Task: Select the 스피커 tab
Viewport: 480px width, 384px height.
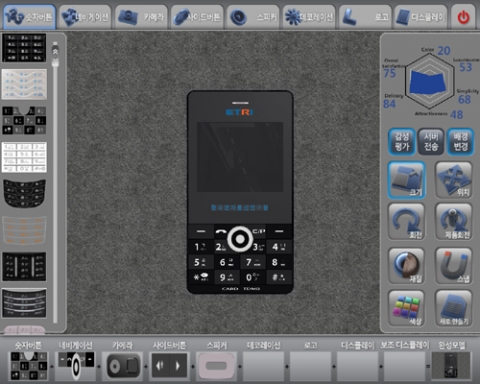Action: point(253,17)
